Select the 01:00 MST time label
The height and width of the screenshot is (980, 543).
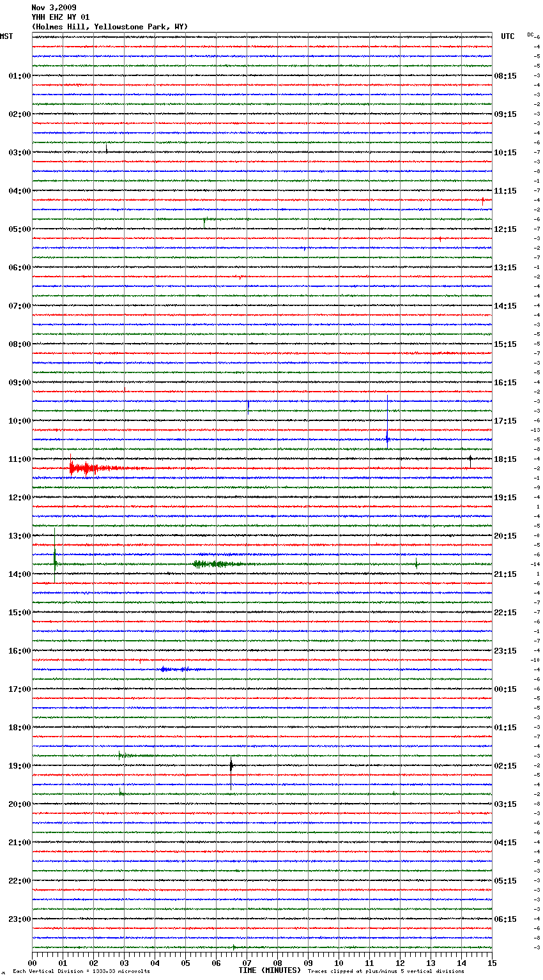[20, 76]
